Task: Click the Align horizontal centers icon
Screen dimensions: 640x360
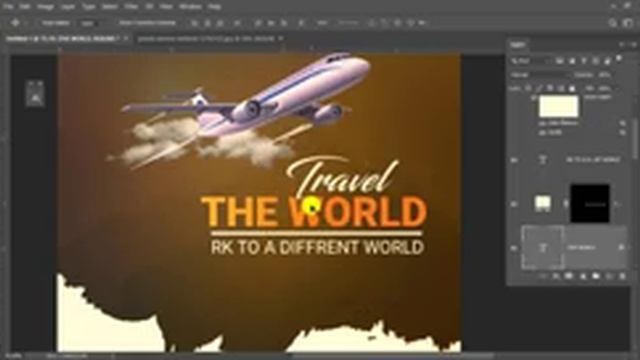Action: pyautogui.click(x=207, y=23)
